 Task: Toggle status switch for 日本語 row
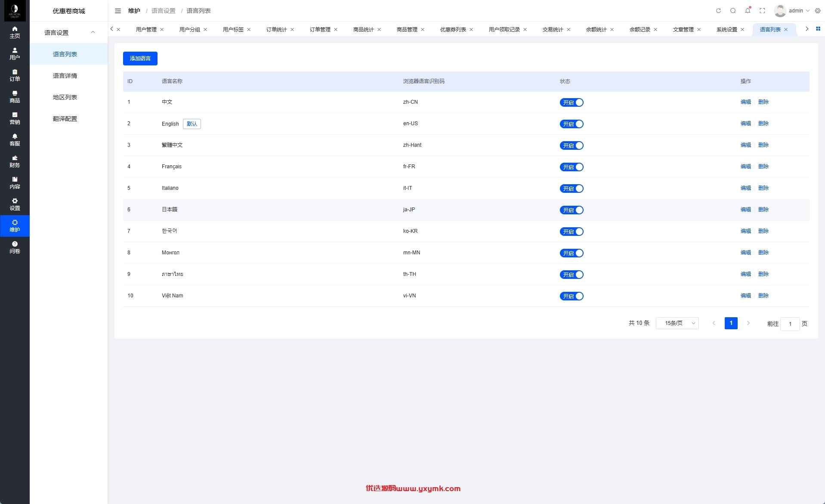pyautogui.click(x=572, y=210)
